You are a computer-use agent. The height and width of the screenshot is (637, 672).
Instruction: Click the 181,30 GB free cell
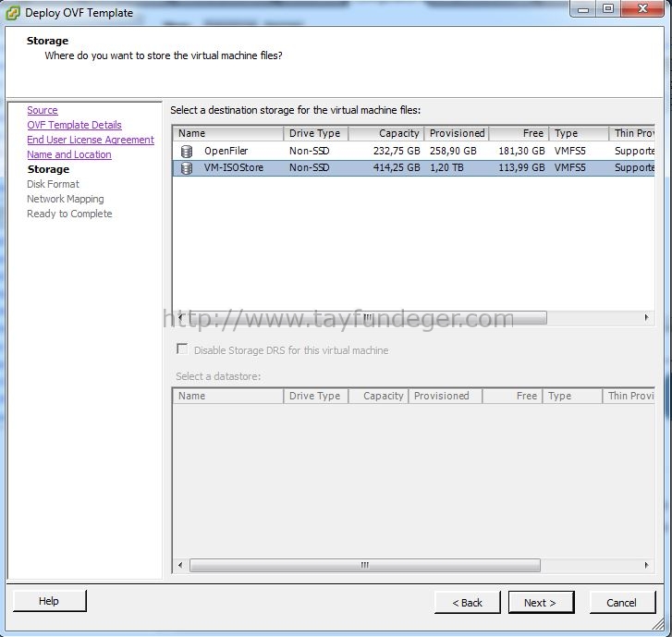(x=521, y=151)
